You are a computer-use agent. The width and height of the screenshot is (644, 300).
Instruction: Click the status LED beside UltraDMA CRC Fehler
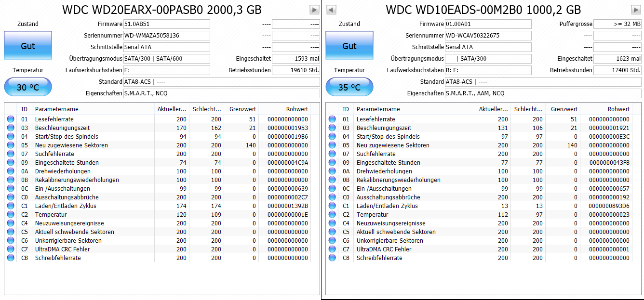tap(11, 249)
